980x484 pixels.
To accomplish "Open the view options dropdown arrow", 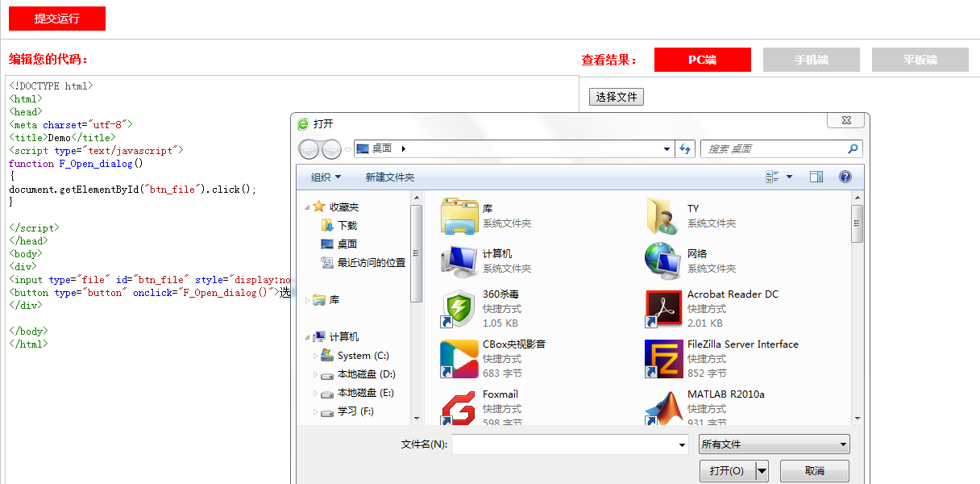I will pos(789,177).
